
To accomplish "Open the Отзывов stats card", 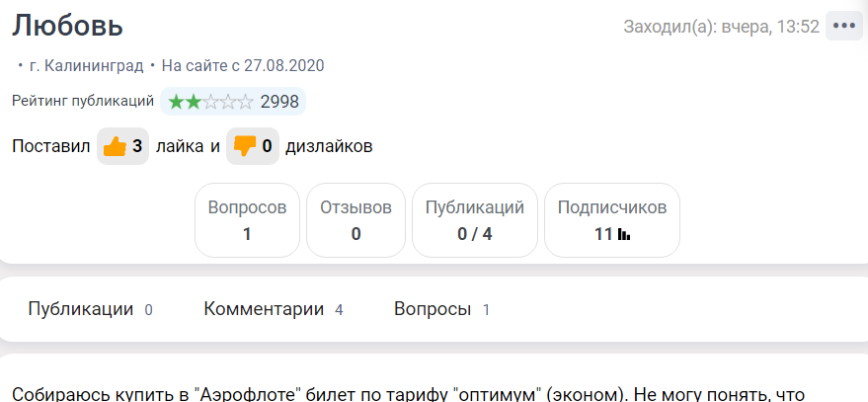I will [355, 220].
